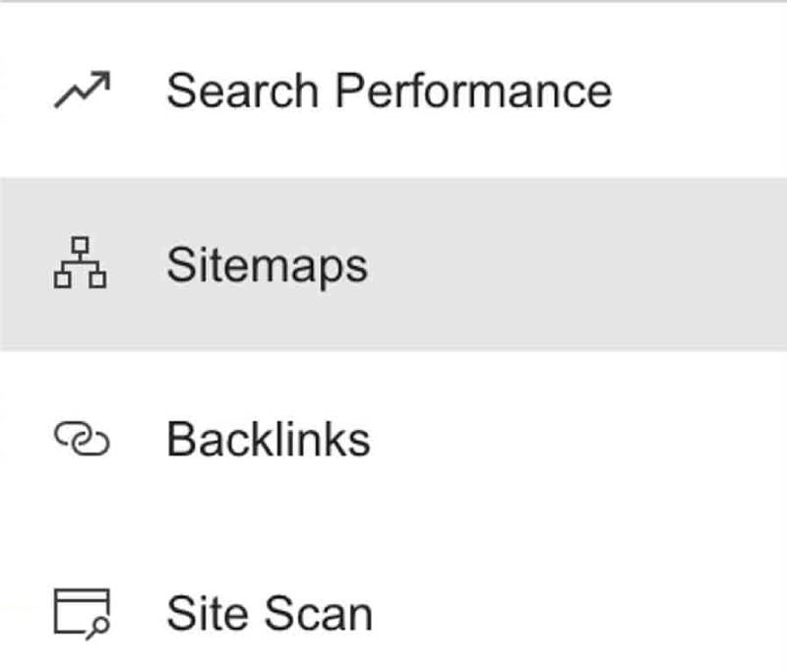Screen dimensions: 787x672
Task: Click the highlighted Sitemaps row background
Action: pyautogui.click(x=590, y=266)
